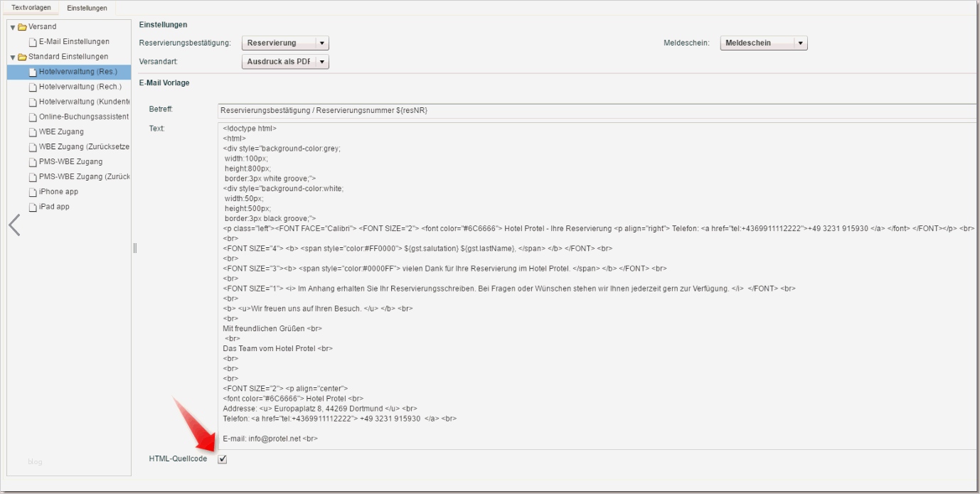Click the page icon next to iPhone app

coord(33,191)
